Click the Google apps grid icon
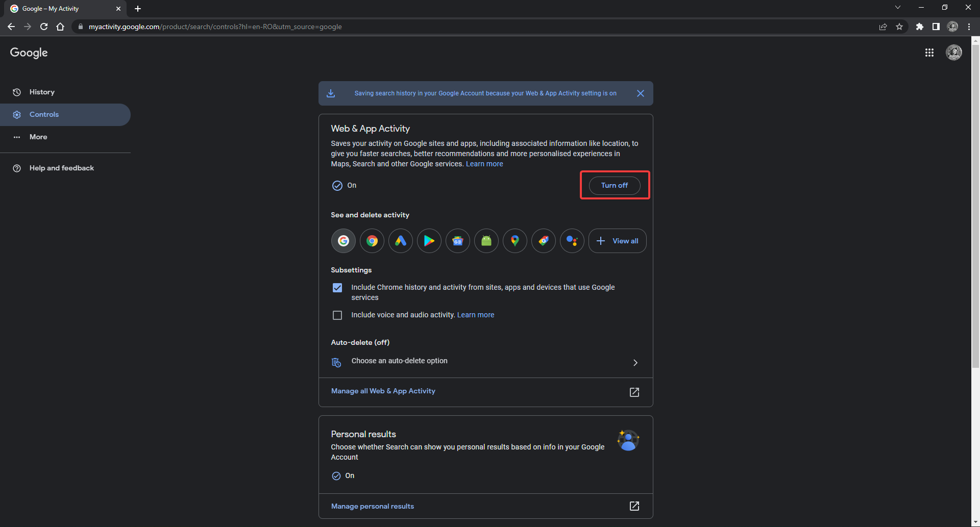The image size is (980, 527). (929, 53)
